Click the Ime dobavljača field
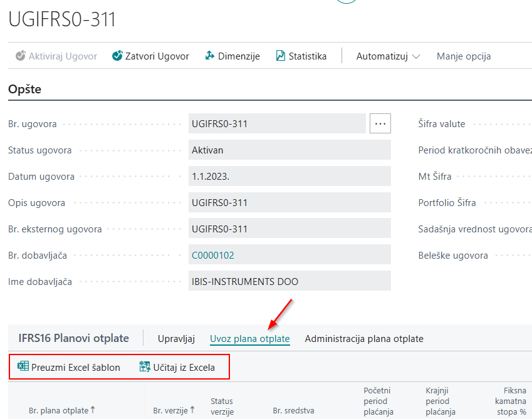 pos(289,281)
